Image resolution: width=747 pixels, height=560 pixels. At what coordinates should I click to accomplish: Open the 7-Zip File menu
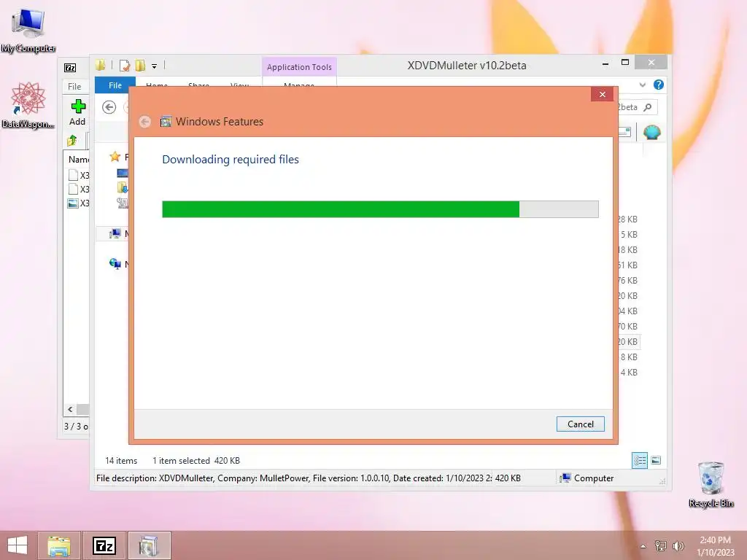pos(74,87)
